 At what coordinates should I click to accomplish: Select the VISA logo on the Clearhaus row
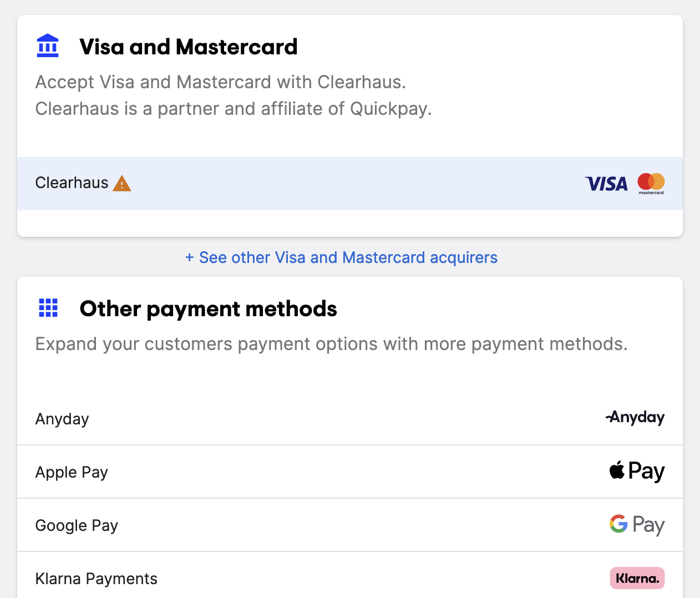click(606, 184)
